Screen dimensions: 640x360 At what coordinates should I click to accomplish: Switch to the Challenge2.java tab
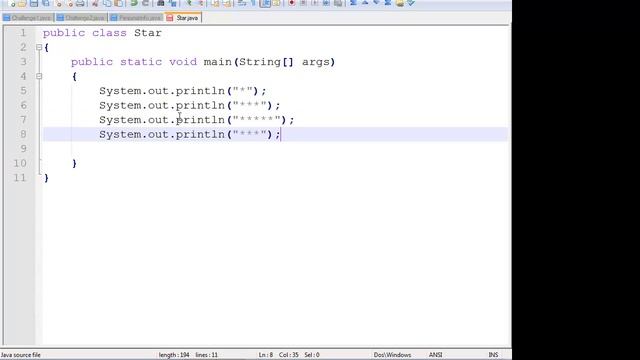81,18
